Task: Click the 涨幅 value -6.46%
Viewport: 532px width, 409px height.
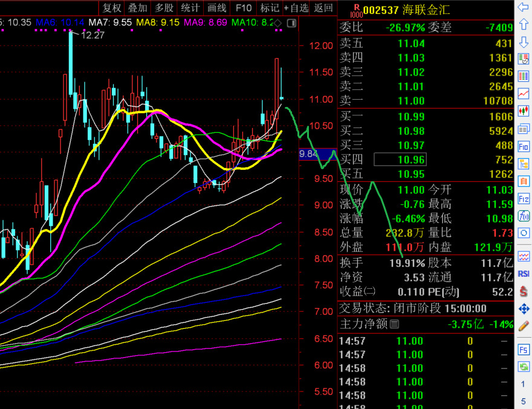Action: tap(409, 219)
